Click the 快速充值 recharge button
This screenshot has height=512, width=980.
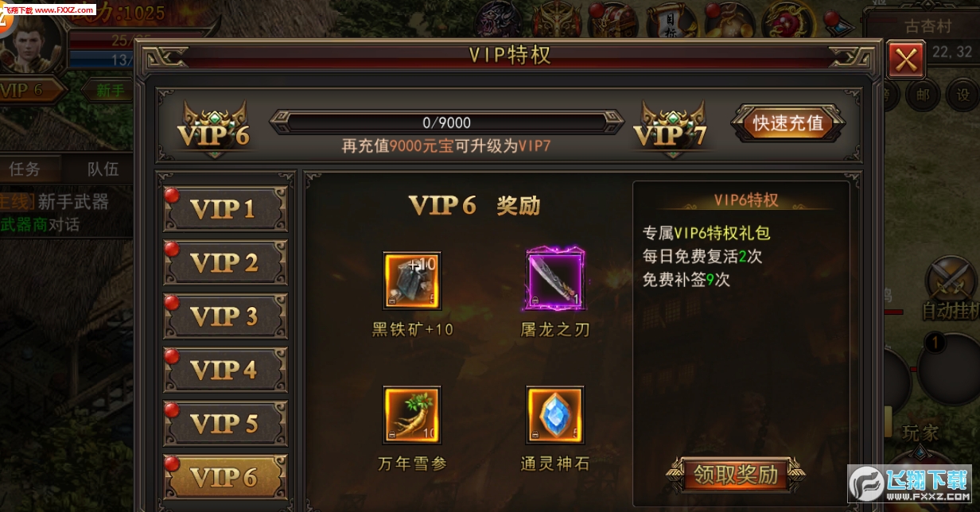(x=788, y=123)
